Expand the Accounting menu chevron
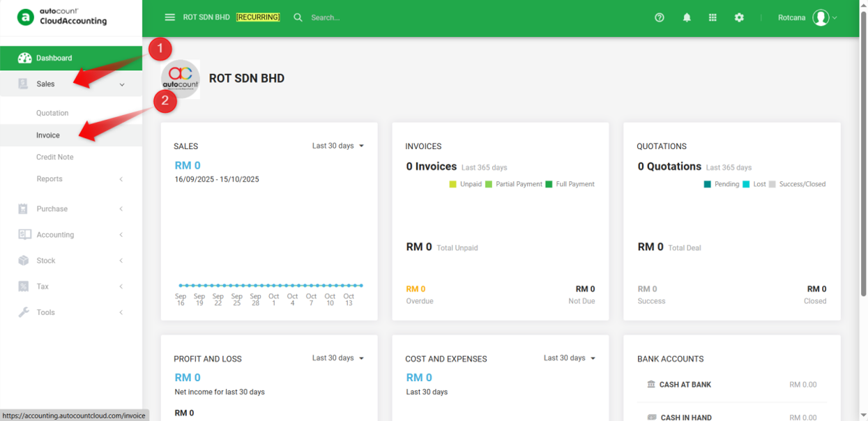Image resolution: width=868 pixels, height=421 pixels. (x=121, y=235)
